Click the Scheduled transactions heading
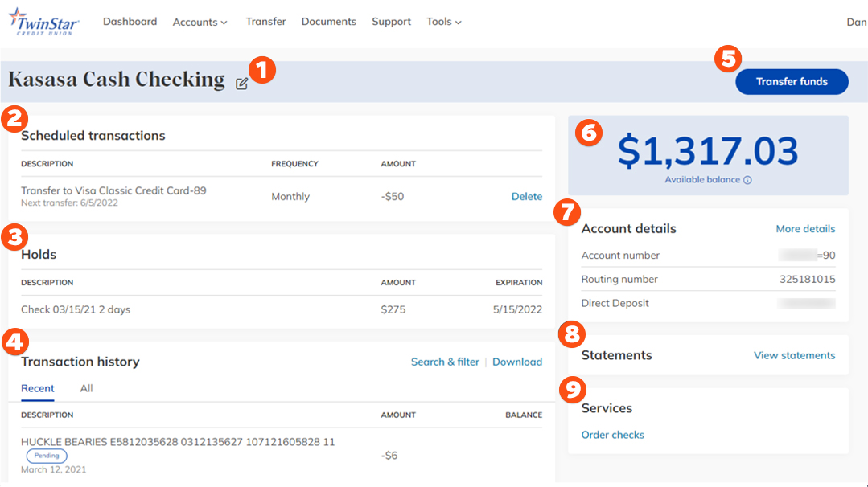The height and width of the screenshot is (487, 868). coord(93,136)
